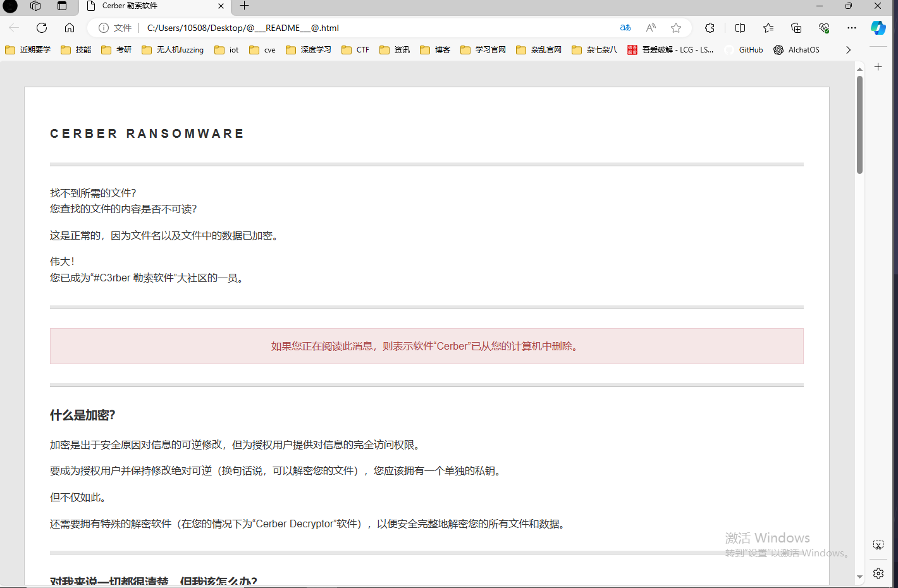Open the Extensions puzzle icon

pos(710,28)
